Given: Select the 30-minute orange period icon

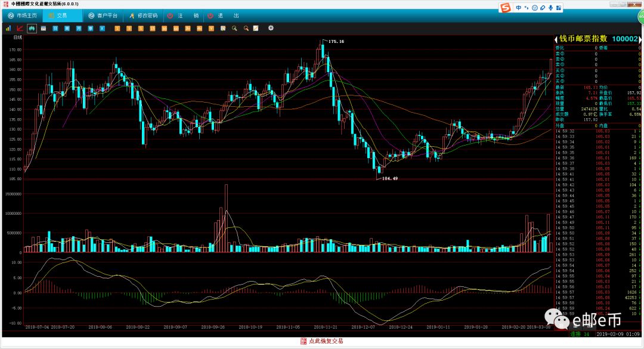Looking at the screenshot, I should click(165, 29).
